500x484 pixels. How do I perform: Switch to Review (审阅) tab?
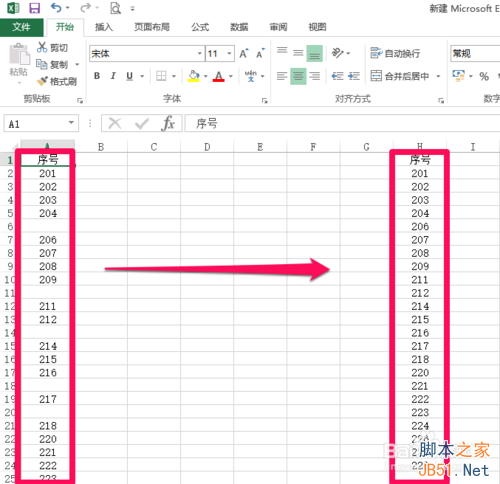tap(279, 27)
